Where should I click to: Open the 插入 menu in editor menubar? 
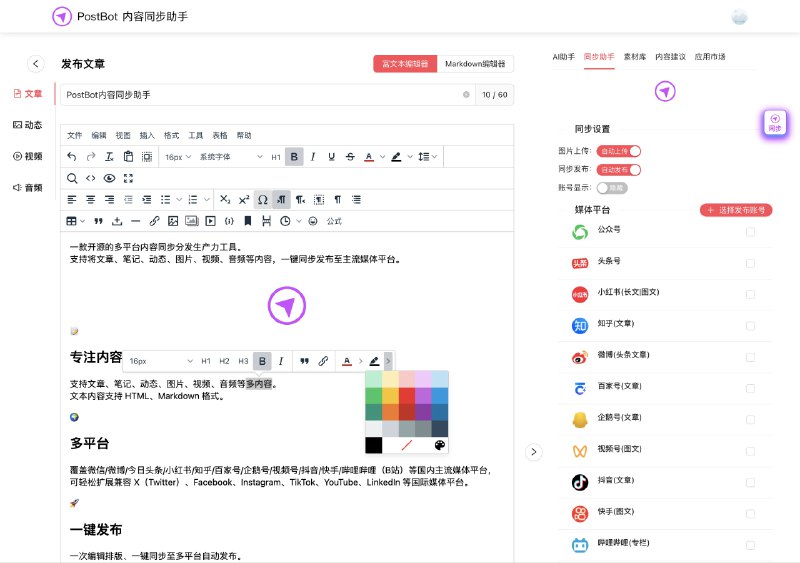[147, 135]
